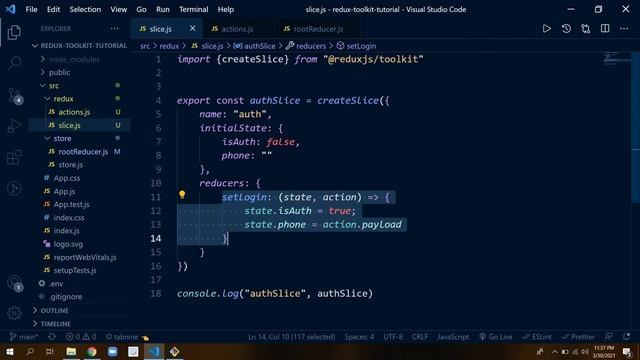Change language mode via JavaScript status item
Viewport: 640px width, 360px height.
(453, 337)
